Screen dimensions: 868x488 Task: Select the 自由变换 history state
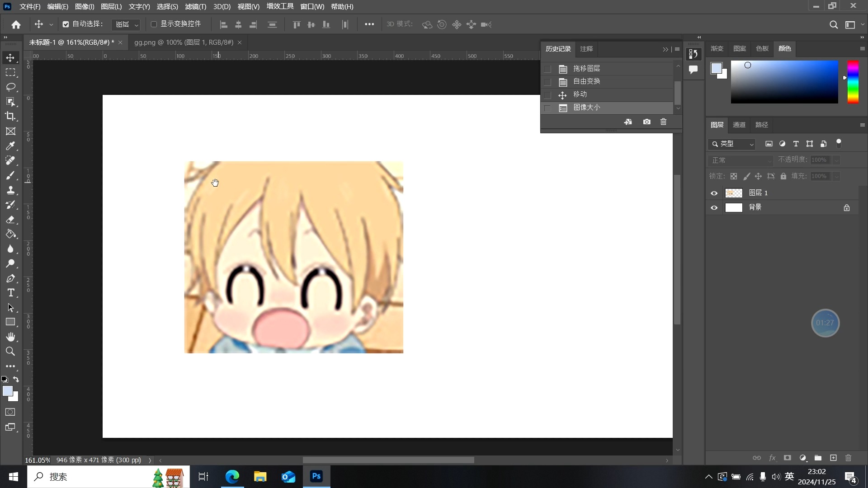[607, 82]
